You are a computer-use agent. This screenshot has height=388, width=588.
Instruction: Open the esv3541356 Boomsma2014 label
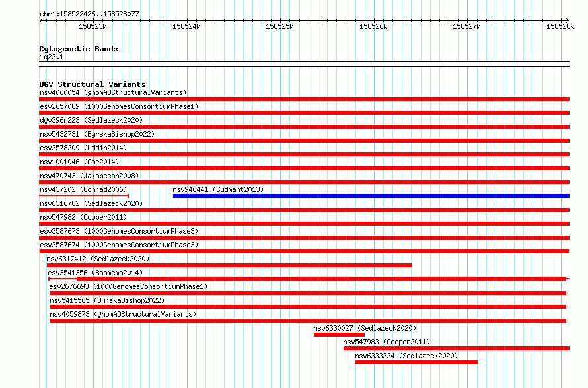click(x=95, y=273)
